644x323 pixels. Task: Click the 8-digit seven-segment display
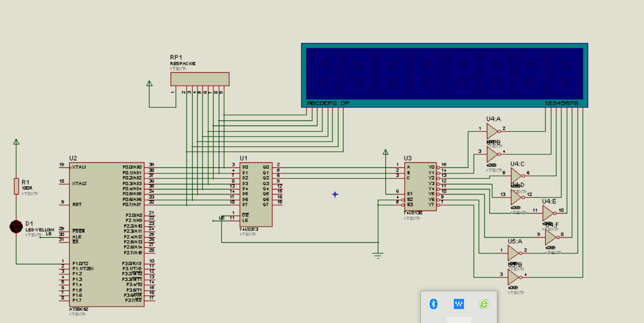coord(444,74)
